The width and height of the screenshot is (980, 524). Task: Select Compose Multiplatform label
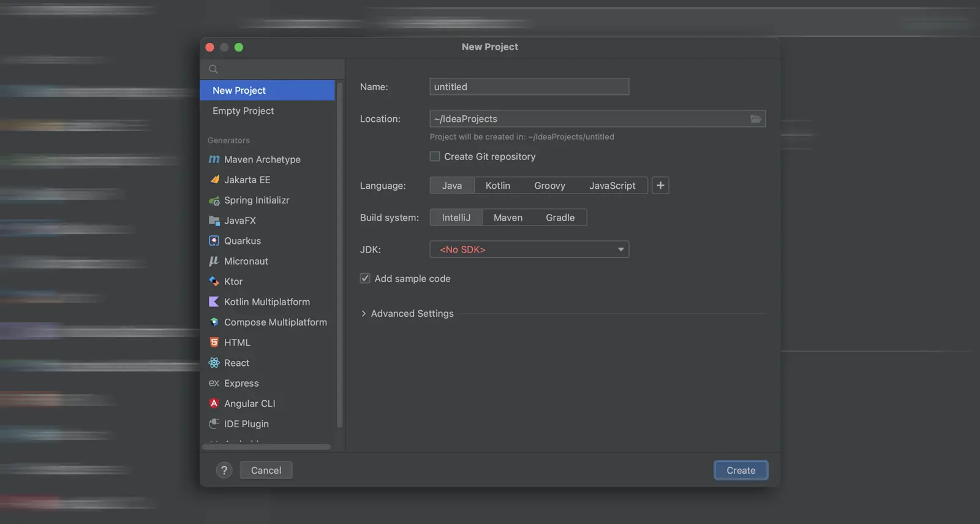276,322
